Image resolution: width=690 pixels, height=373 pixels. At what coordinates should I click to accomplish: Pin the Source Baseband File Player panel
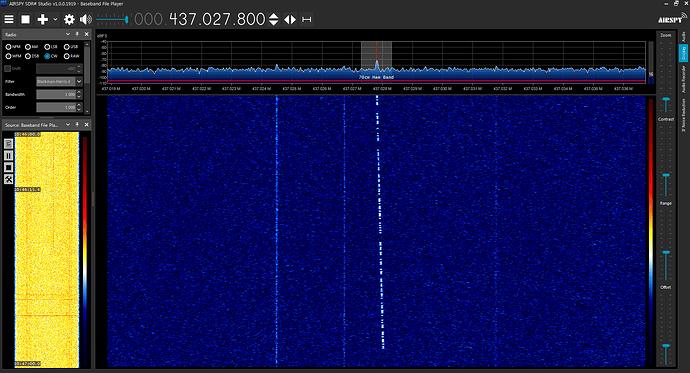pos(77,125)
